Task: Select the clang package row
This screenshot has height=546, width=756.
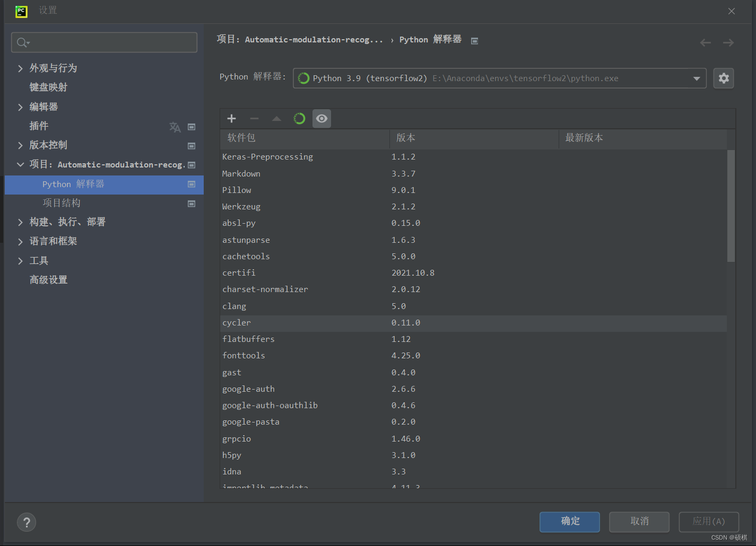Action: (474, 306)
